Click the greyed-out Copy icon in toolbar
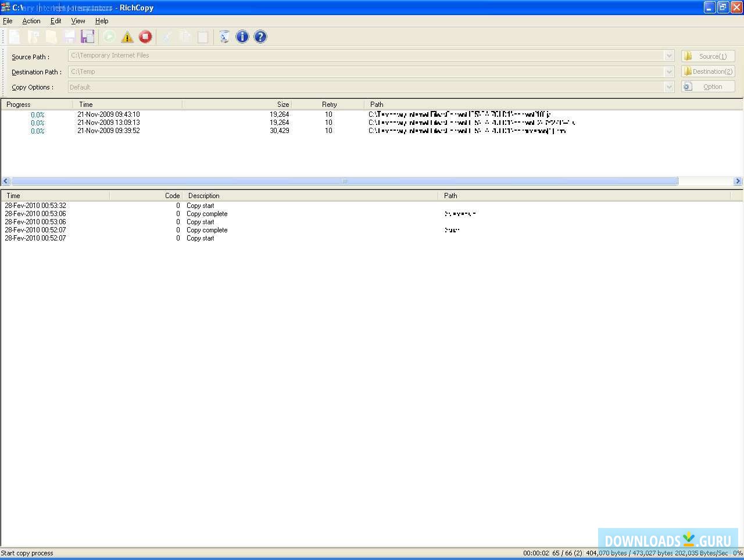Image resolution: width=744 pixels, height=560 pixels. point(185,37)
